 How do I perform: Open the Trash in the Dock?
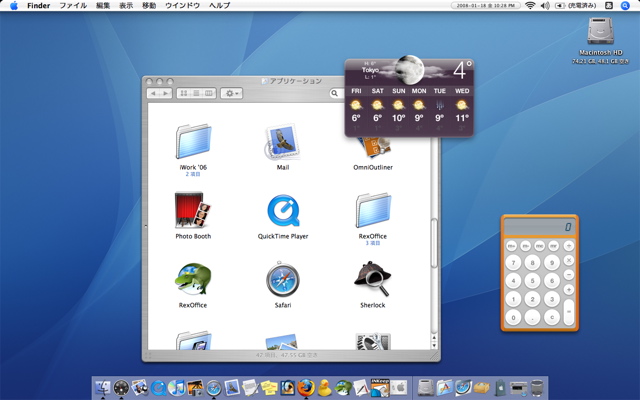(x=537, y=387)
